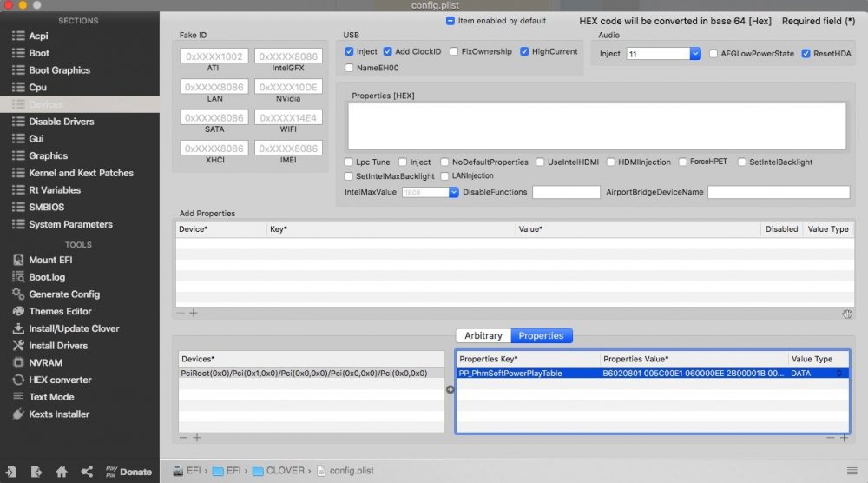Open the Themes Editor tool
Image resolution: width=868 pixels, height=483 pixels.
[60, 311]
